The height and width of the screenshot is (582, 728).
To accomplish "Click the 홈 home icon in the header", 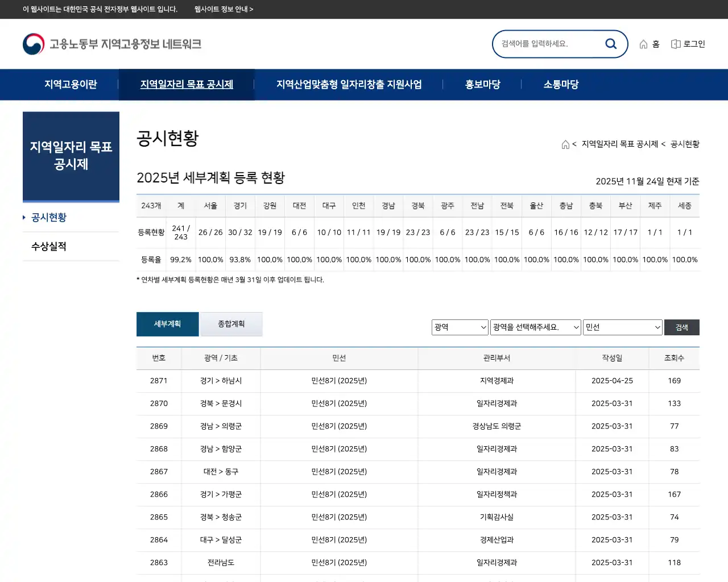I will pyautogui.click(x=643, y=43).
